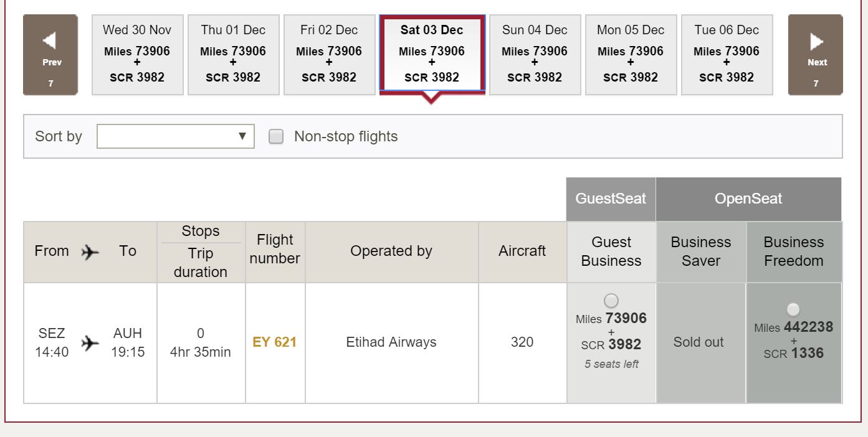Click the Operated by column header

coord(391,251)
